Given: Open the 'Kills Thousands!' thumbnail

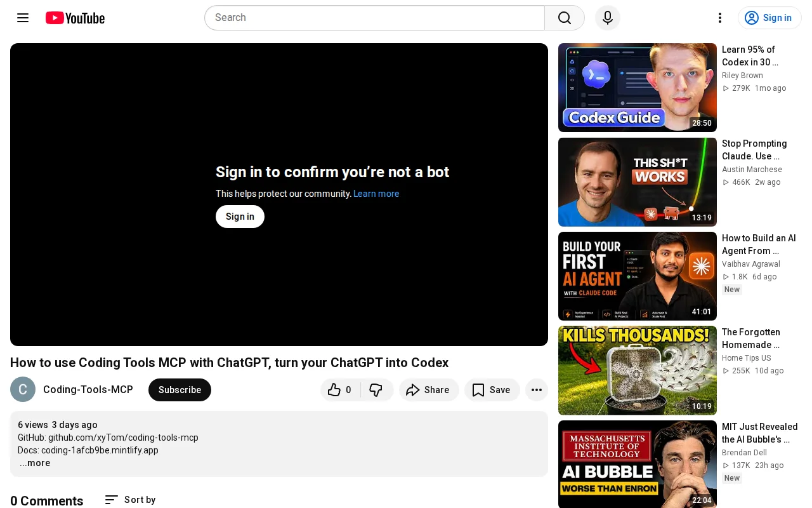Looking at the screenshot, I should pyautogui.click(x=638, y=370).
